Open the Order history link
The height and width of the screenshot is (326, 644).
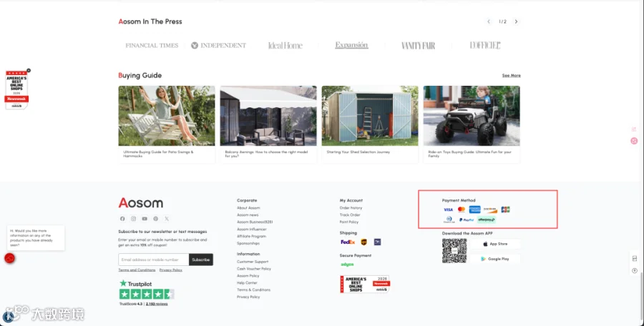351,208
